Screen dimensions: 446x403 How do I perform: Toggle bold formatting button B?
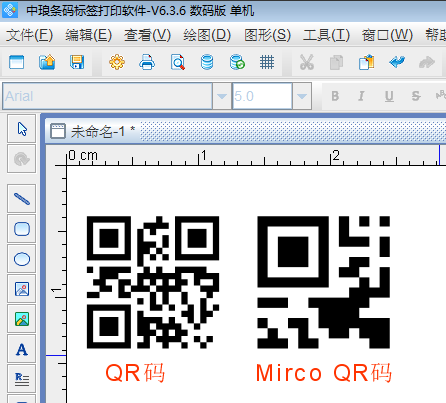click(335, 96)
